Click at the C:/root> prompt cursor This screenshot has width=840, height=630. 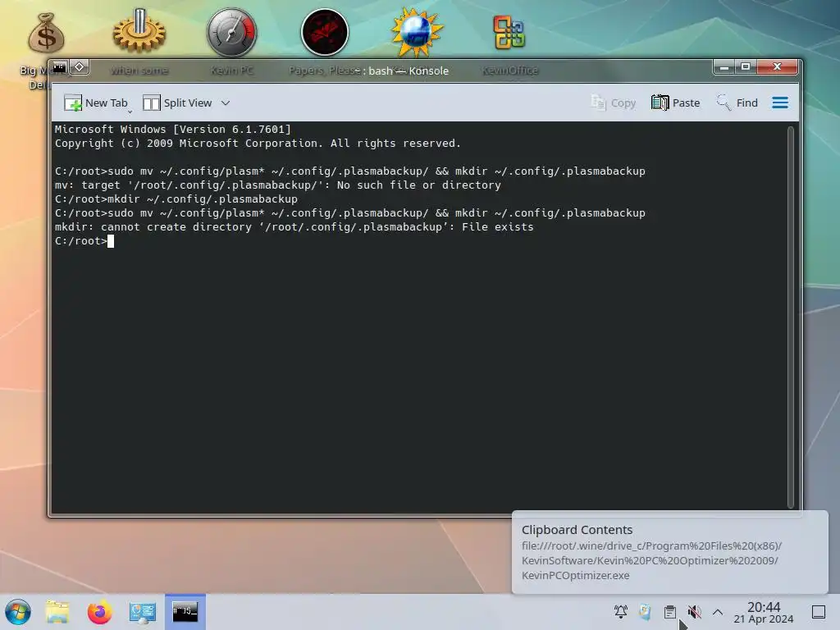tap(111, 241)
